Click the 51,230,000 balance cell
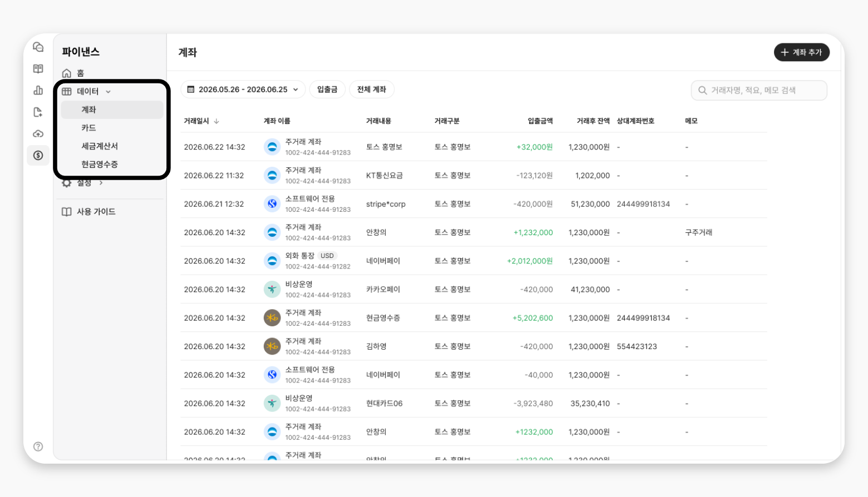Image resolution: width=868 pixels, height=497 pixels. click(x=590, y=204)
